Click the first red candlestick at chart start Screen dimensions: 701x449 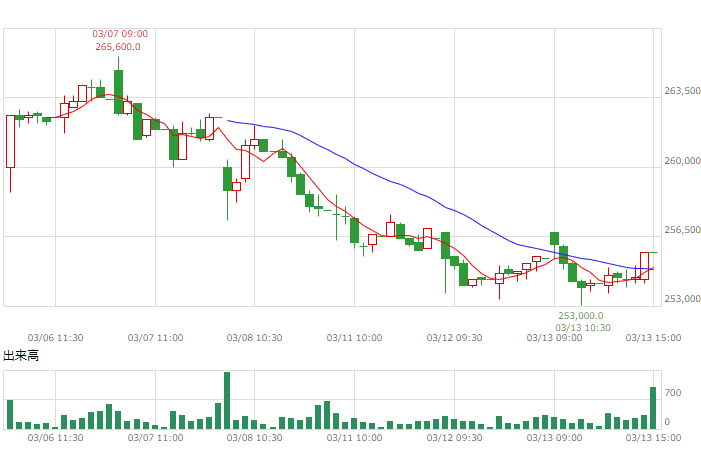pyautogui.click(x=10, y=141)
